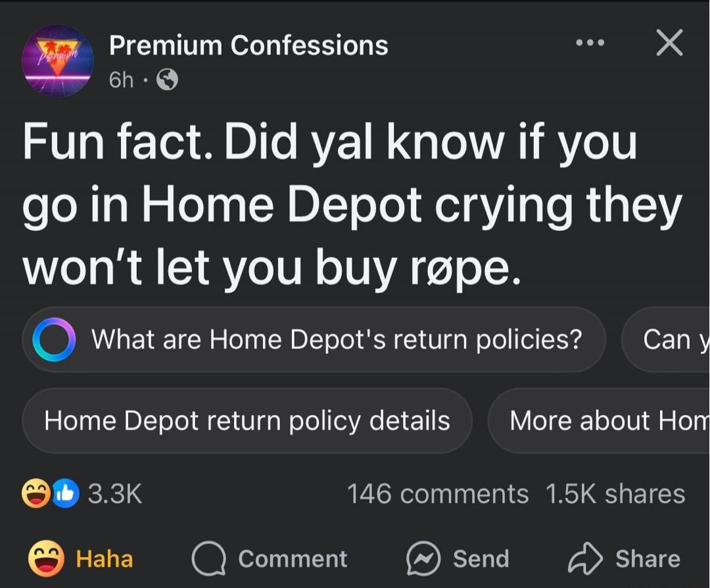The image size is (710, 588).
Task: Close the post with the X icon
Action: (670, 43)
